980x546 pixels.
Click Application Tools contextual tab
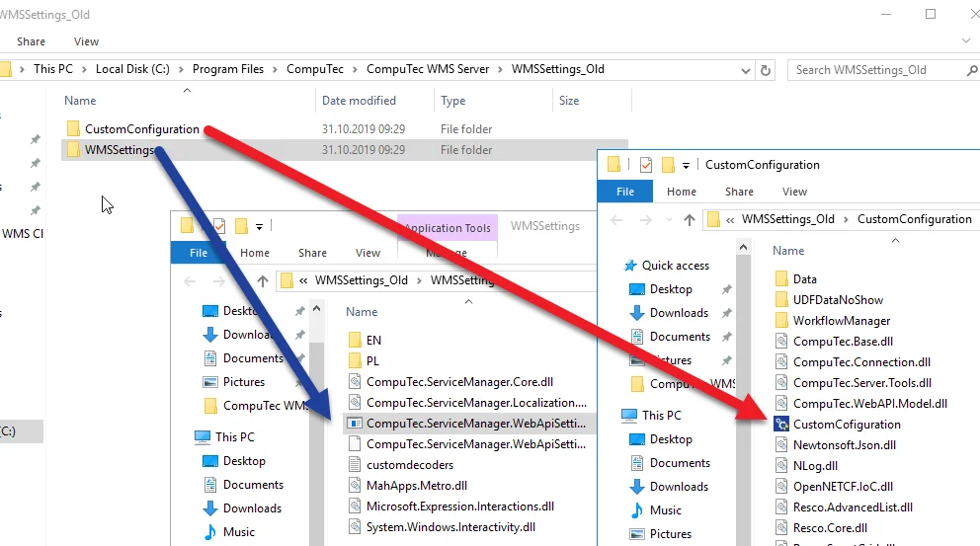(447, 228)
